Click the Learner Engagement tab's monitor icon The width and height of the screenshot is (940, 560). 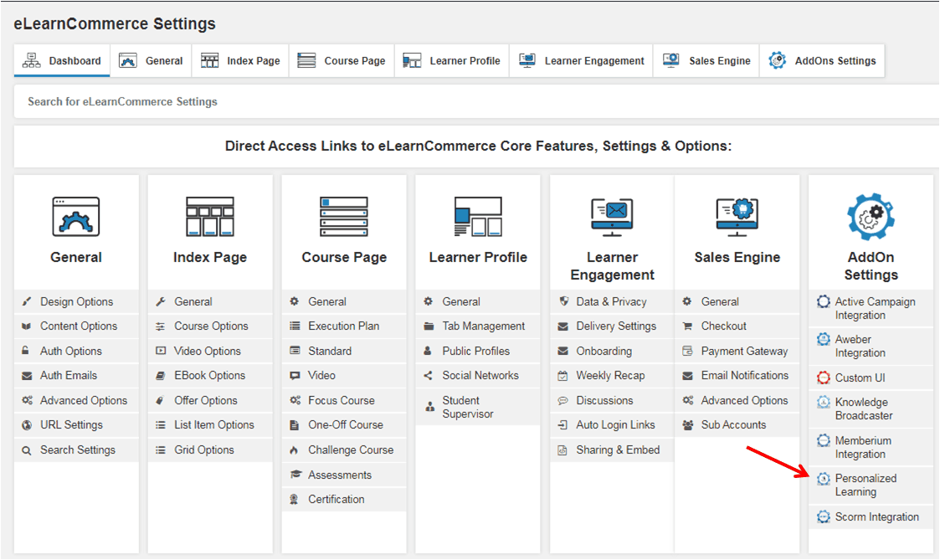(x=527, y=60)
